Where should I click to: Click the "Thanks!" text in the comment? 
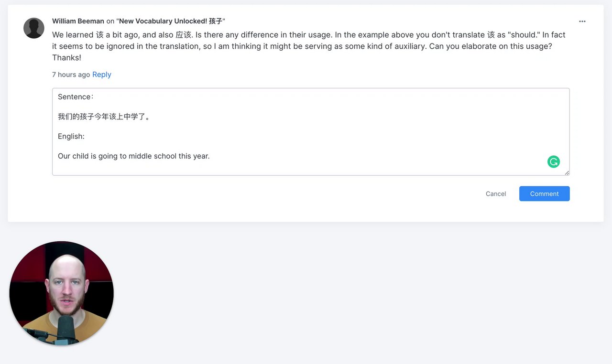tap(66, 58)
